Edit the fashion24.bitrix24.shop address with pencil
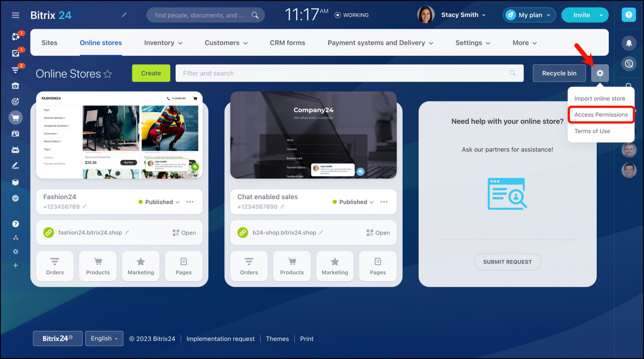Viewport: 644px width, 359px height. pos(127,232)
